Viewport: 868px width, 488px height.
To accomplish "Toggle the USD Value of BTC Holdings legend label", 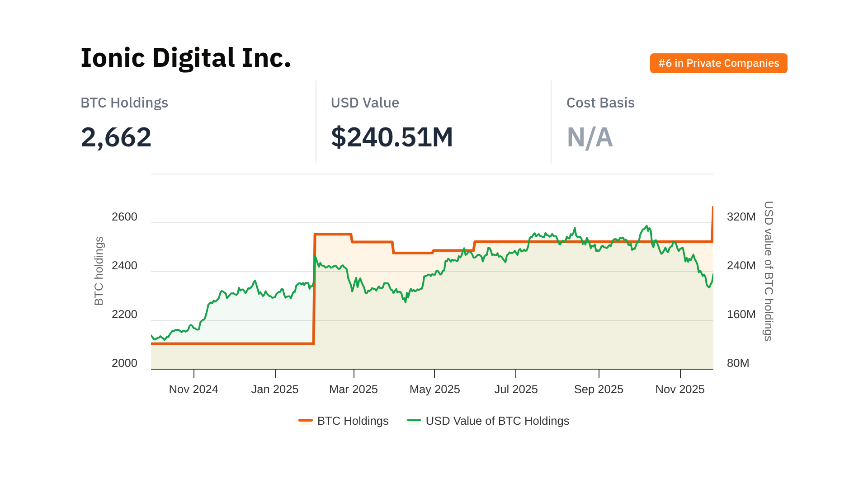I will (x=497, y=421).
